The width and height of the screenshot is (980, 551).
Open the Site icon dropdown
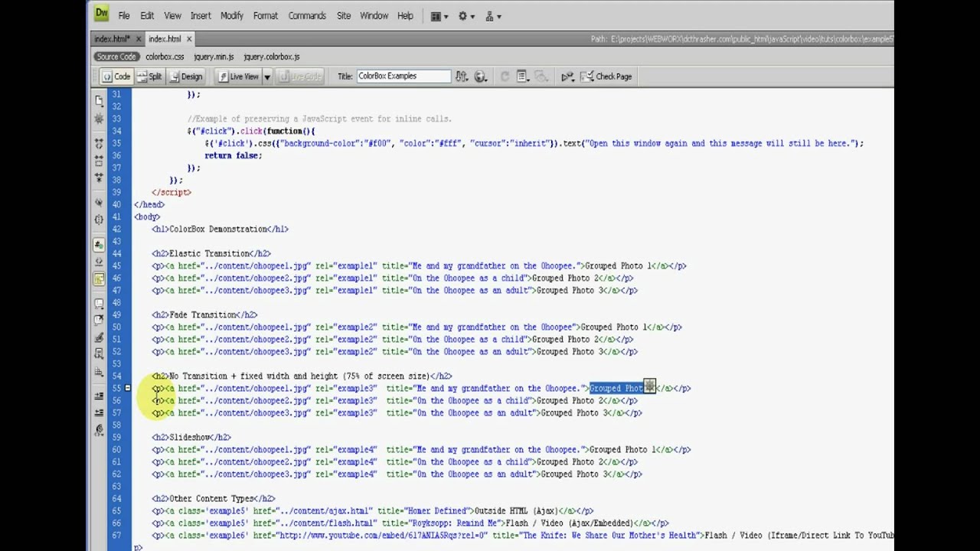point(494,15)
